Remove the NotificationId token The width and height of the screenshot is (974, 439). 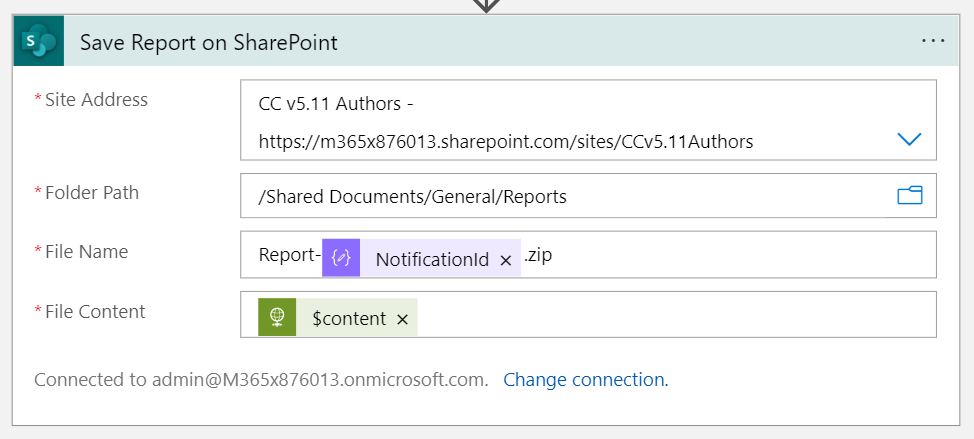tap(506, 261)
